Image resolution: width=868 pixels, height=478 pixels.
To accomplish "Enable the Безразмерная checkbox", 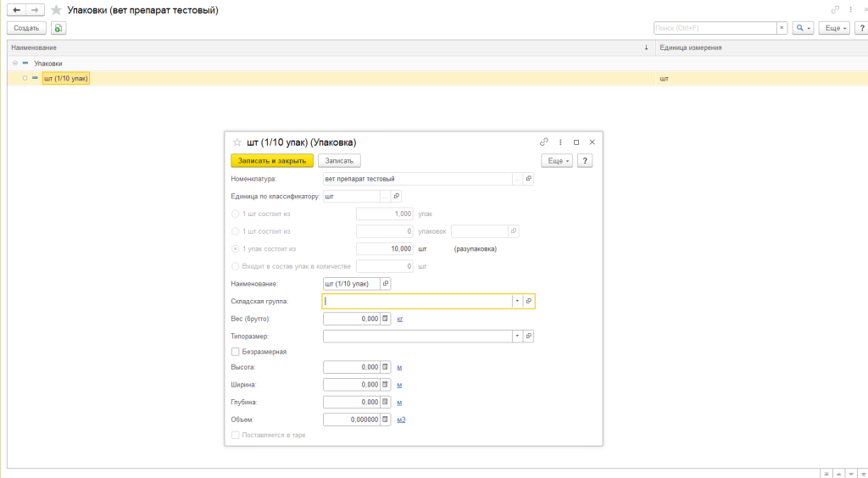I will coord(235,351).
